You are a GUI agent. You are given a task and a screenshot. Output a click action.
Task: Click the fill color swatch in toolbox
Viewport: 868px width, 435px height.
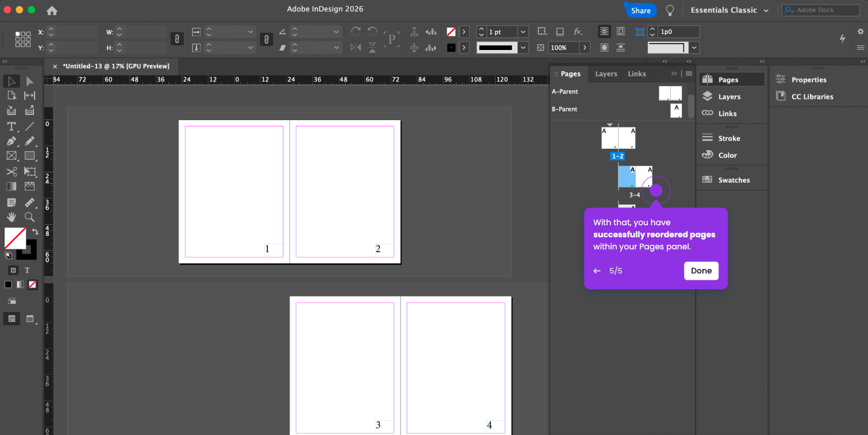[x=14, y=237]
